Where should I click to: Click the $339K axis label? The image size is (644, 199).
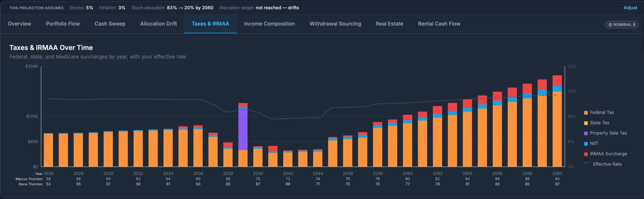tap(31, 66)
